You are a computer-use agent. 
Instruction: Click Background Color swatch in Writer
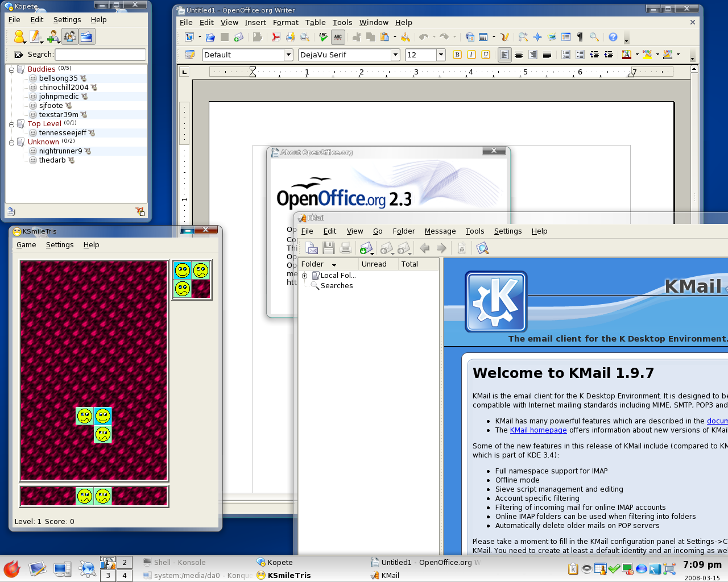click(668, 55)
